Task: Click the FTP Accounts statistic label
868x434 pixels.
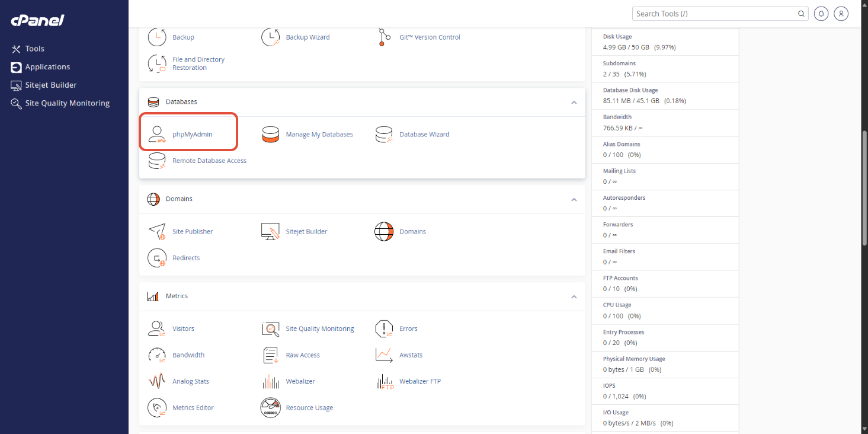Action: (x=620, y=278)
